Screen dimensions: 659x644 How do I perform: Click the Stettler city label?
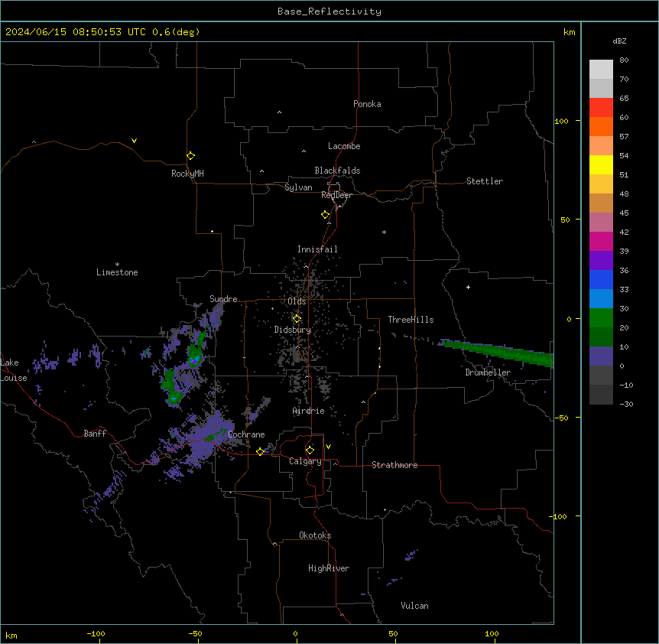coord(485,181)
